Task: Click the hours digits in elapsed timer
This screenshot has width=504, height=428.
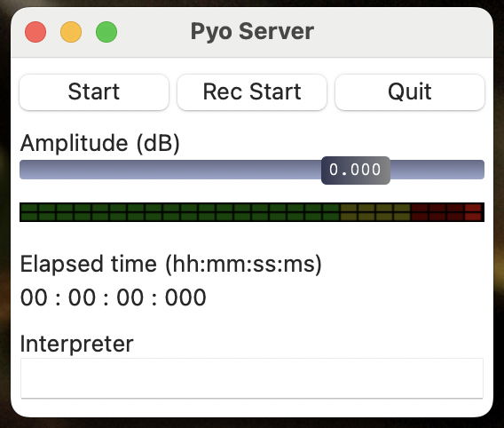Action: [34, 297]
